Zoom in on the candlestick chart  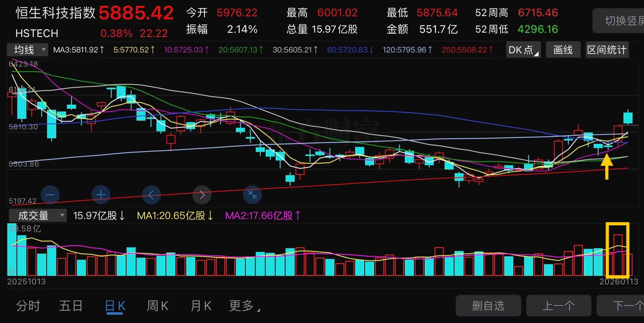click(100, 195)
